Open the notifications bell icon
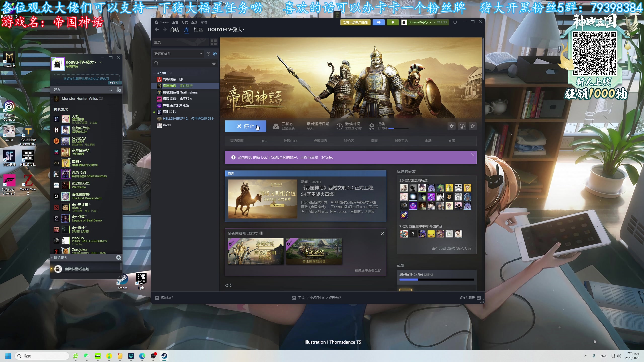The width and height of the screenshot is (644, 362). pyautogui.click(x=392, y=22)
